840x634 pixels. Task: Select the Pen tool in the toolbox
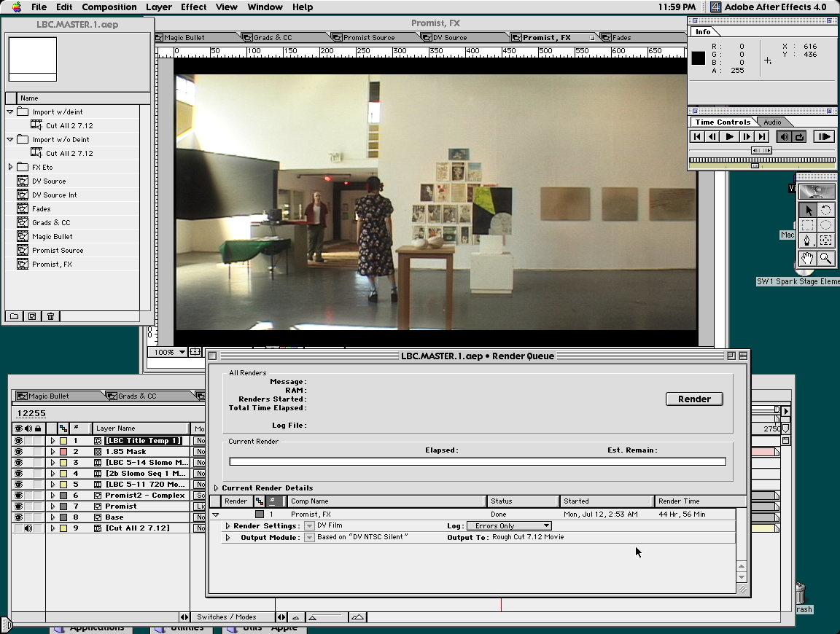807,240
